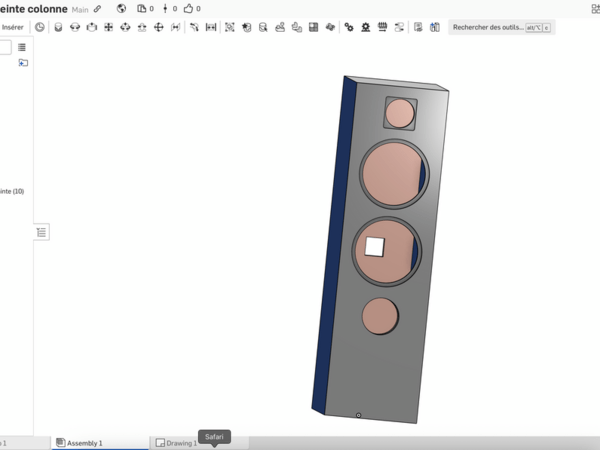Screen dimensions: 600x450
Task: Toggle the list view icon beside filter
Action: coord(22,47)
